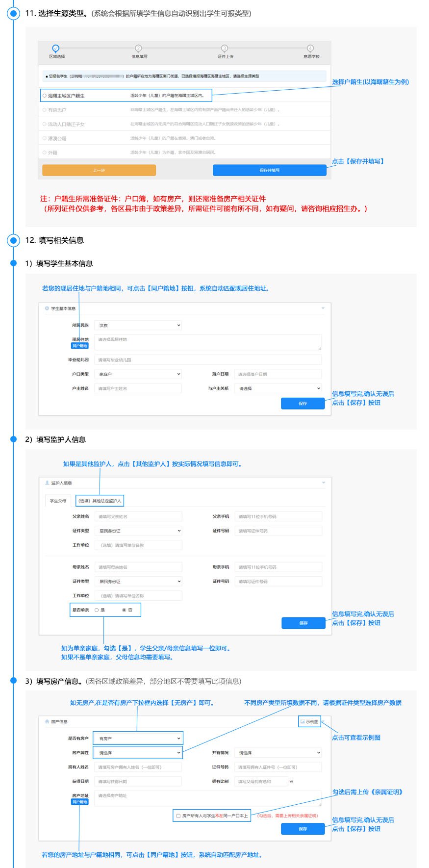
Task: Click step 4 意愿学校 progress circle
Action: point(310,48)
